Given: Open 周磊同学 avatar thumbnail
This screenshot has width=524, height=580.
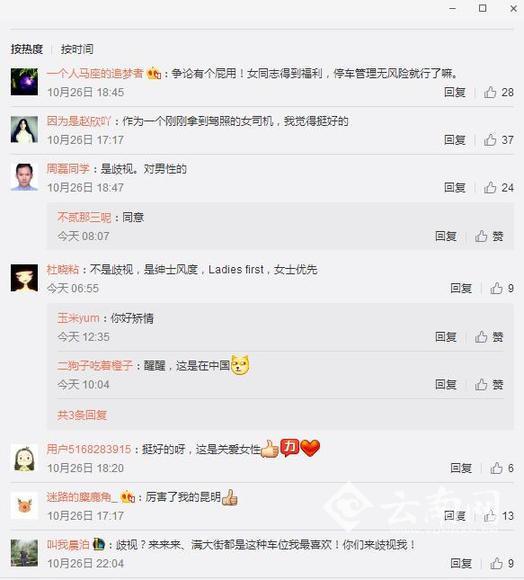Looking at the screenshot, I should 24,177.
